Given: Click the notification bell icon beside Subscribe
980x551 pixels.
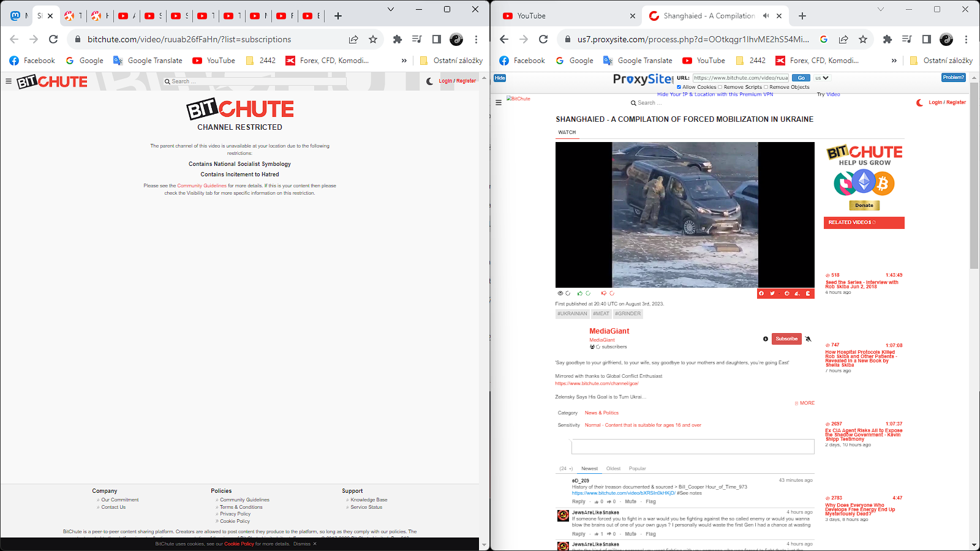Looking at the screenshot, I should pos(809,339).
